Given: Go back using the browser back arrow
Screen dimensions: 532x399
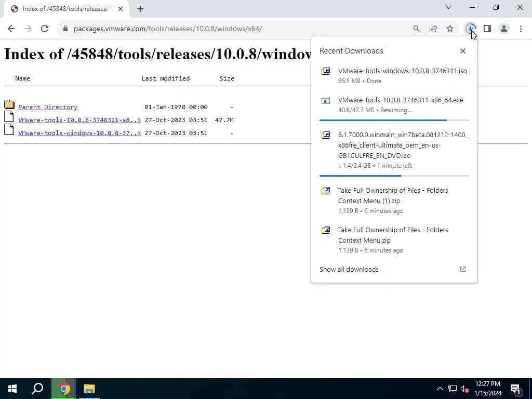Looking at the screenshot, I should click(x=11, y=29).
